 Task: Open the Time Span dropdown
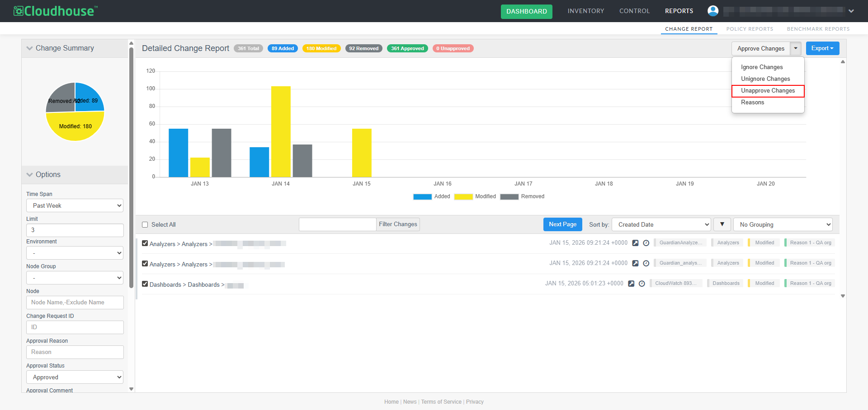tap(75, 205)
